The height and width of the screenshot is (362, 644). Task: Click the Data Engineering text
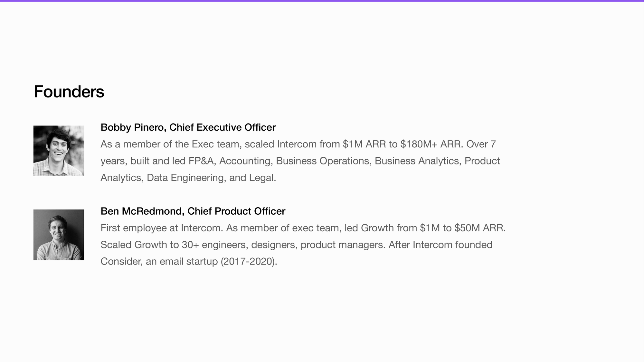[x=185, y=178]
